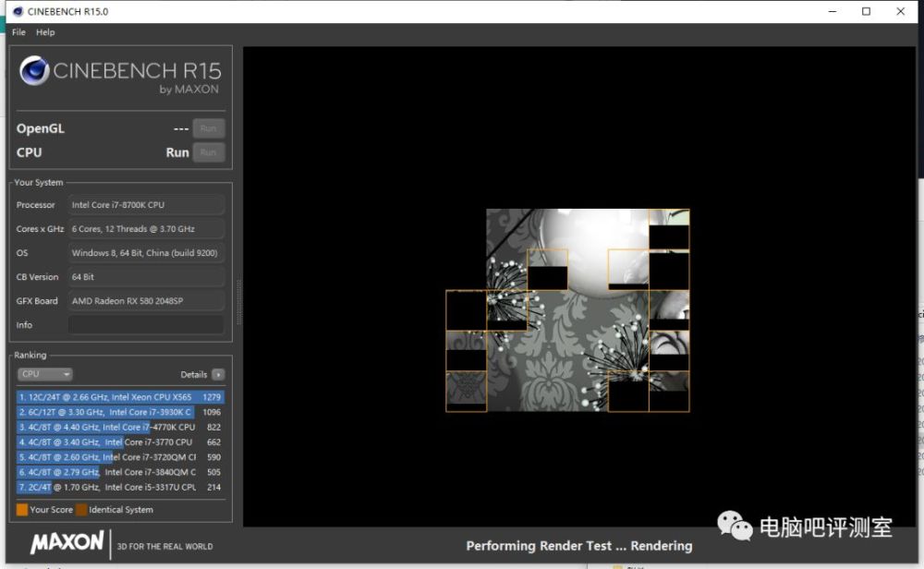Click the WeChat watermark icon

(x=736, y=527)
